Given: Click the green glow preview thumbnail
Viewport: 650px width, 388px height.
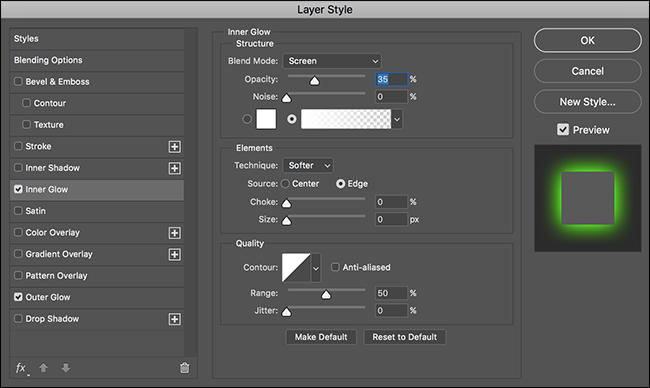Looking at the screenshot, I should coord(588,198).
